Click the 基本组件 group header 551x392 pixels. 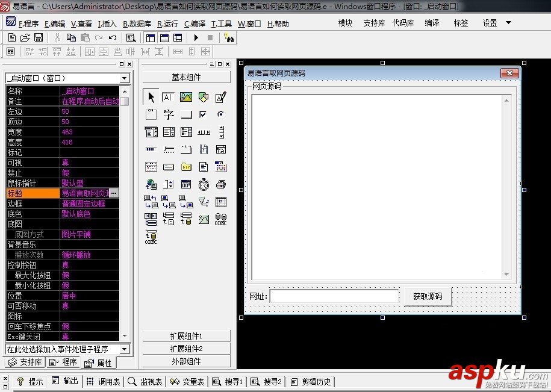tap(186, 77)
